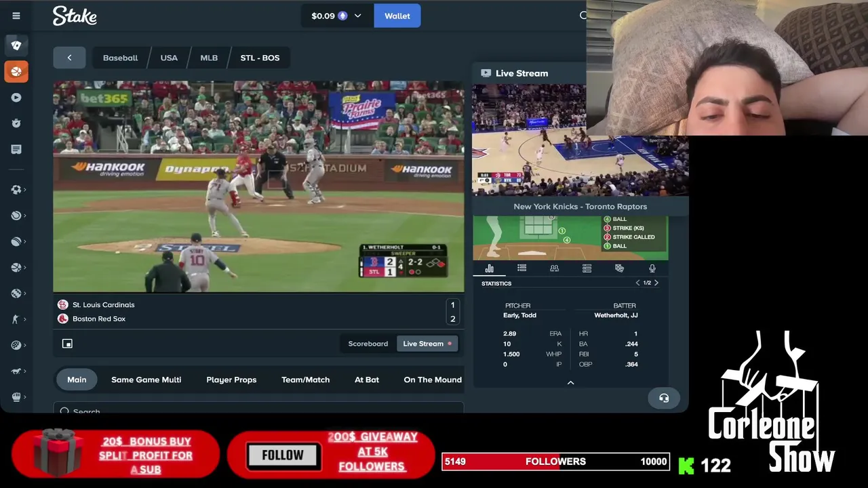Image resolution: width=868 pixels, height=488 pixels.
Task: Select the Main markets tab
Action: [x=77, y=380]
